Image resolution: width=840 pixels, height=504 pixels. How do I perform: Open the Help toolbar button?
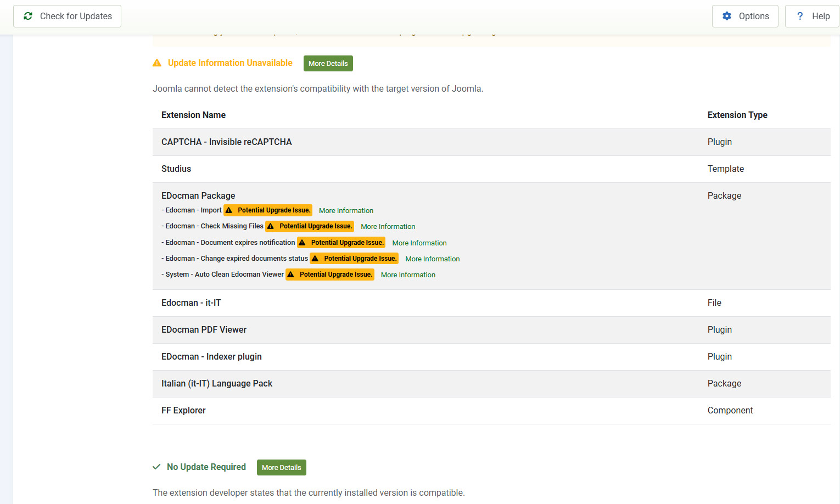pyautogui.click(x=812, y=16)
